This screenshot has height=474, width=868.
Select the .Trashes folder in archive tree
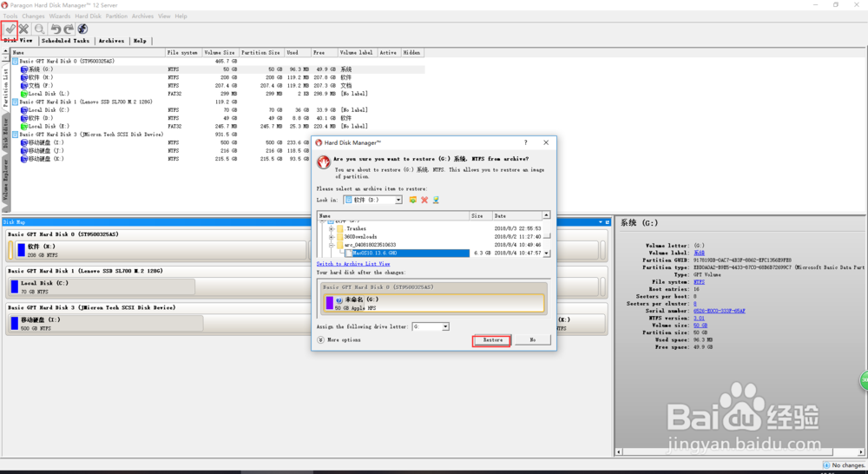point(356,228)
